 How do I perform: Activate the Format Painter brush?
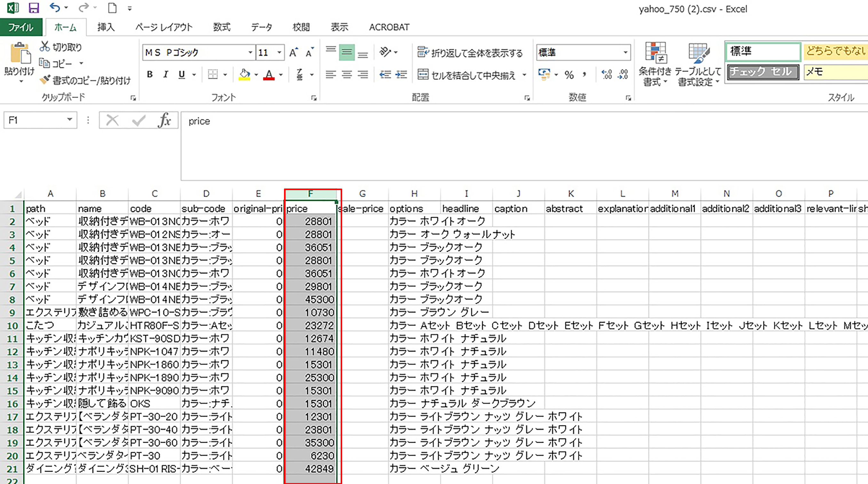coord(44,80)
